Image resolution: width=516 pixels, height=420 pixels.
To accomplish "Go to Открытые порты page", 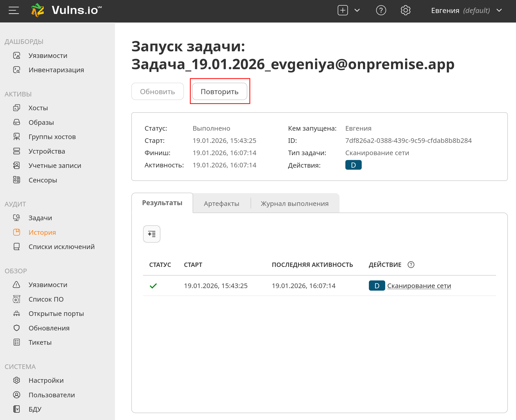I will pos(56,314).
